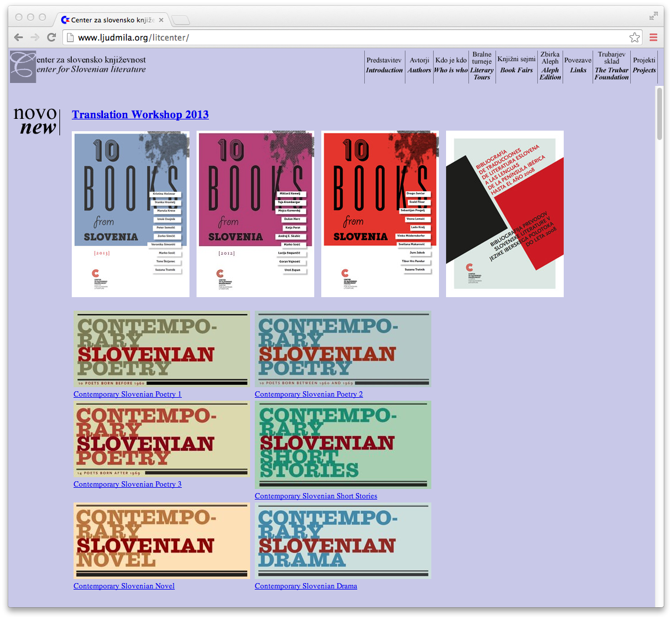
Task: Close the current browser tab
Action: 161,20
